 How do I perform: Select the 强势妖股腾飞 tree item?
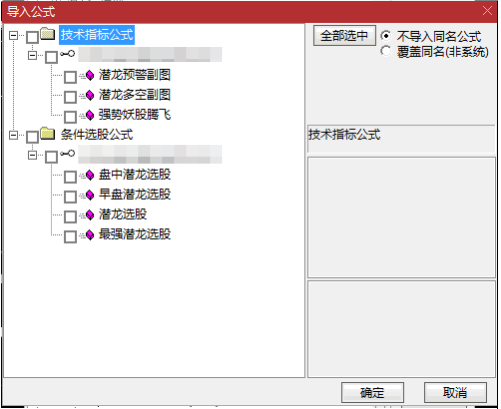(x=135, y=115)
